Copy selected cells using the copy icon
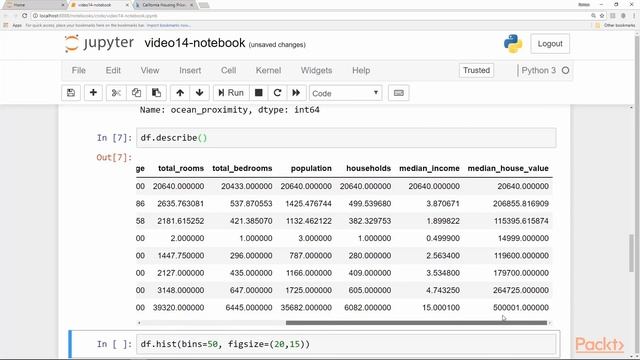This screenshot has width=640, height=360. click(136, 93)
